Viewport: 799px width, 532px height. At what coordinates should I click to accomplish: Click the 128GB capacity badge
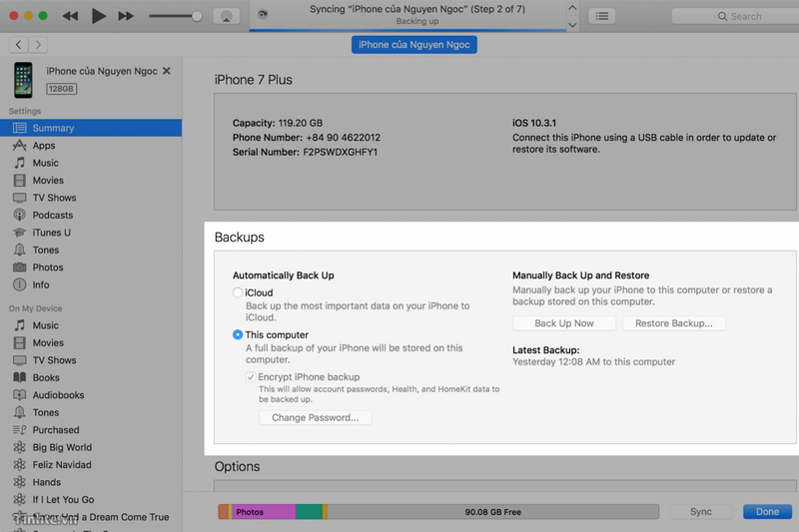pos(61,89)
